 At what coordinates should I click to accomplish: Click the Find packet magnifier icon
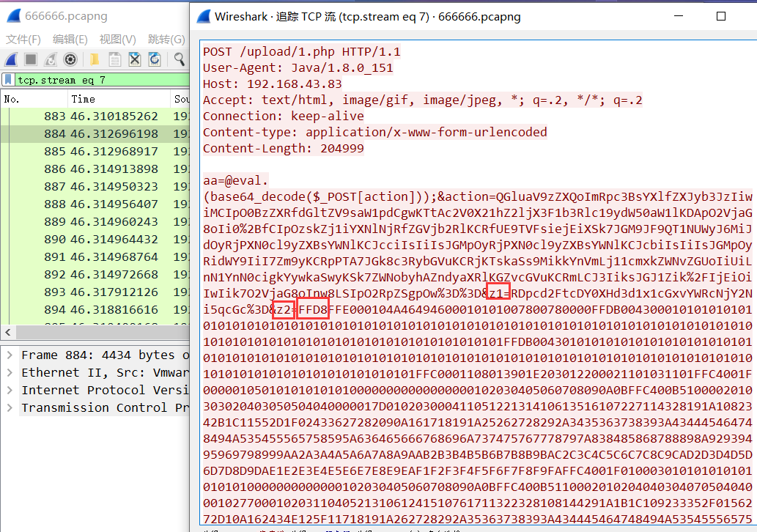pyautogui.click(x=179, y=60)
